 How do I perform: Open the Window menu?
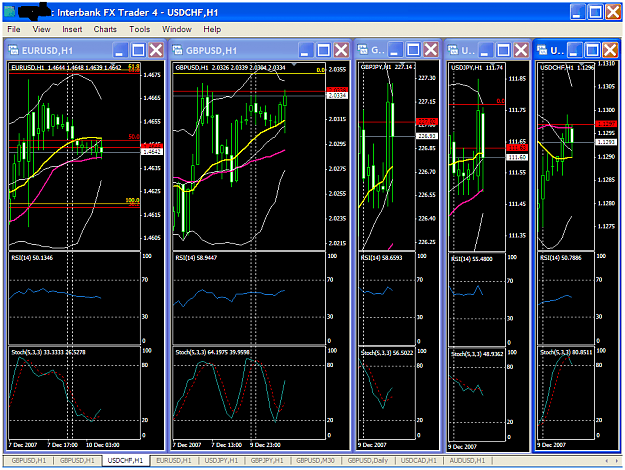point(177,29)
